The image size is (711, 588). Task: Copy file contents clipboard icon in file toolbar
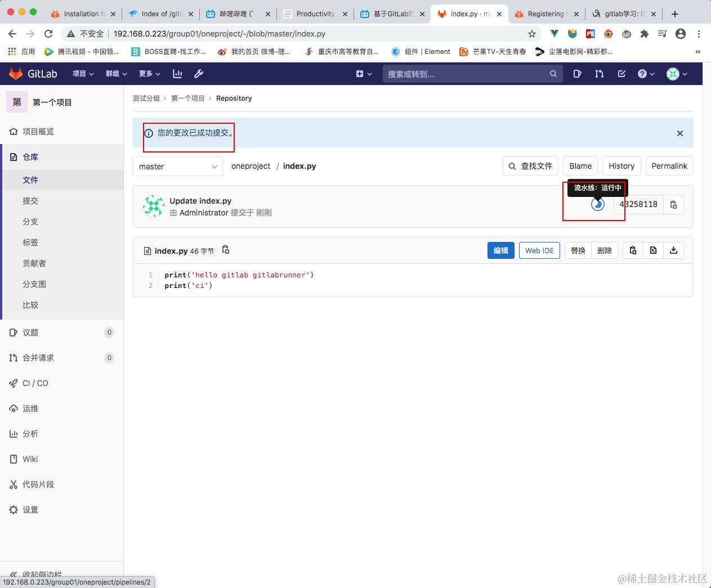[632, 250]
